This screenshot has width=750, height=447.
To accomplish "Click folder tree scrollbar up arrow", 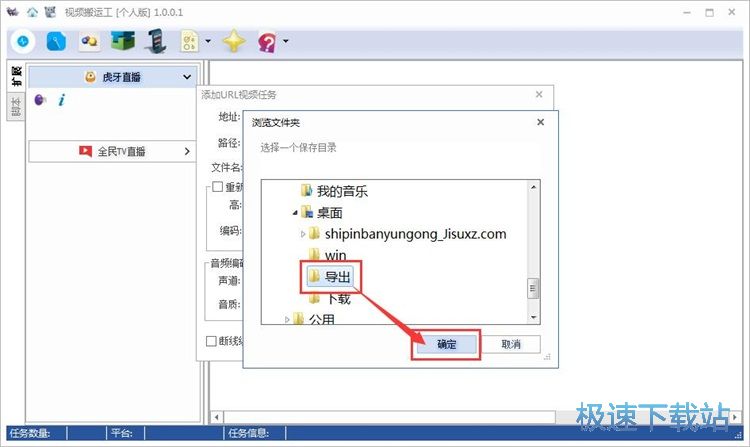I will [533, 187].
